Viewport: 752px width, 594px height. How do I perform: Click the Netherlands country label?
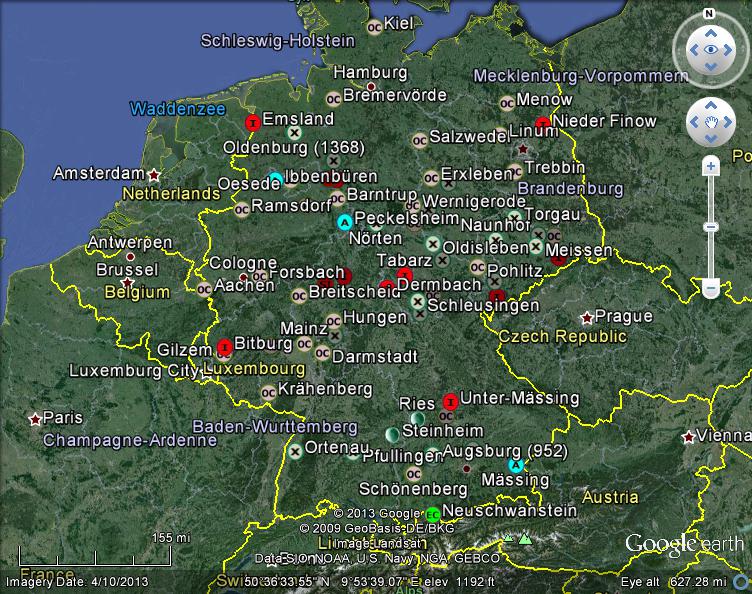tap(171, 194)
